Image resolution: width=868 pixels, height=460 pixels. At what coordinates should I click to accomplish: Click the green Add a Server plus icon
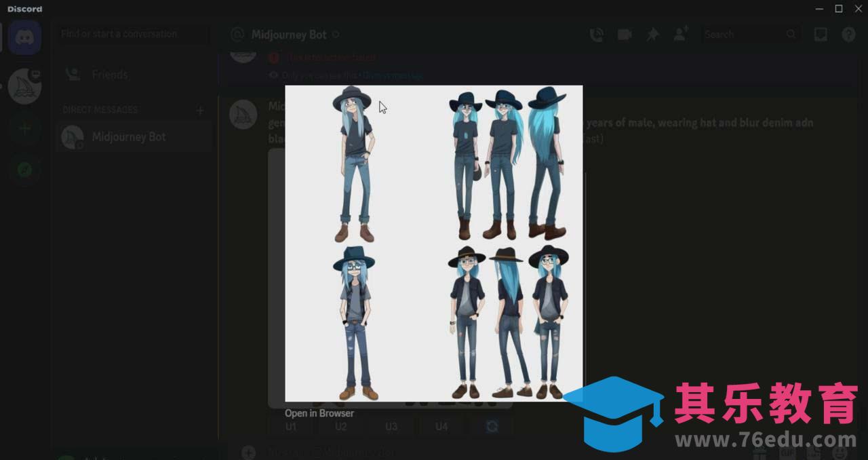coord(25,128)
